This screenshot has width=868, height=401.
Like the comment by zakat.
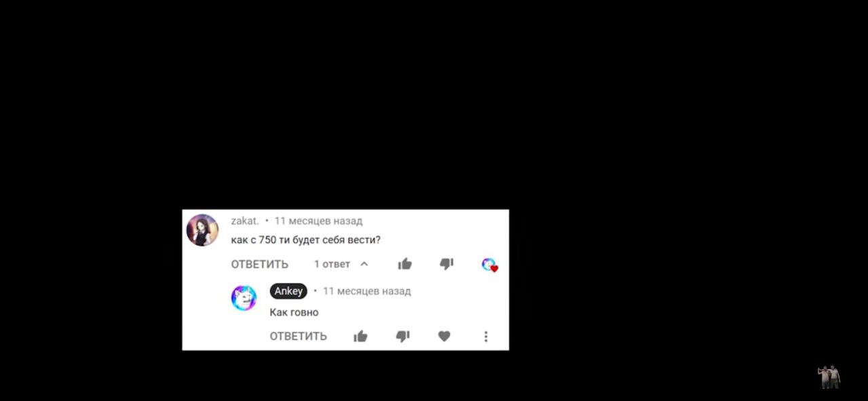point(405,263)
